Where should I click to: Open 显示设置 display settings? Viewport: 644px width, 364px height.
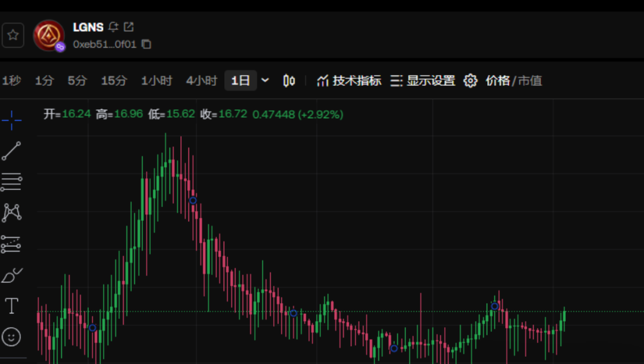423,81
